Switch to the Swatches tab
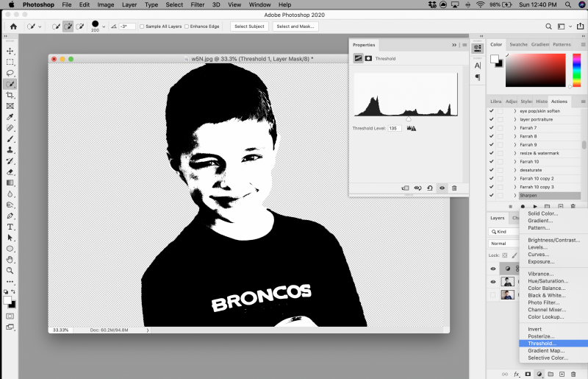Image resolution: width=588 pixels, height=379 pixels. click(x=518, y=44)
